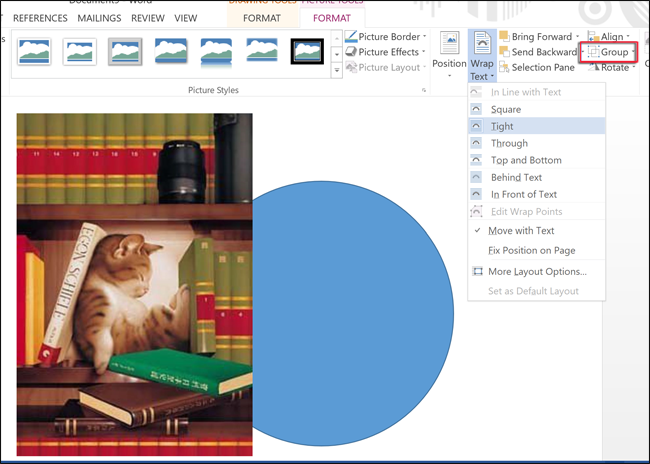Apply the fourth picture style thumbnail
The height and width of the screenshot is (464, 650).
pyautogui.click(x=170, y=51)
